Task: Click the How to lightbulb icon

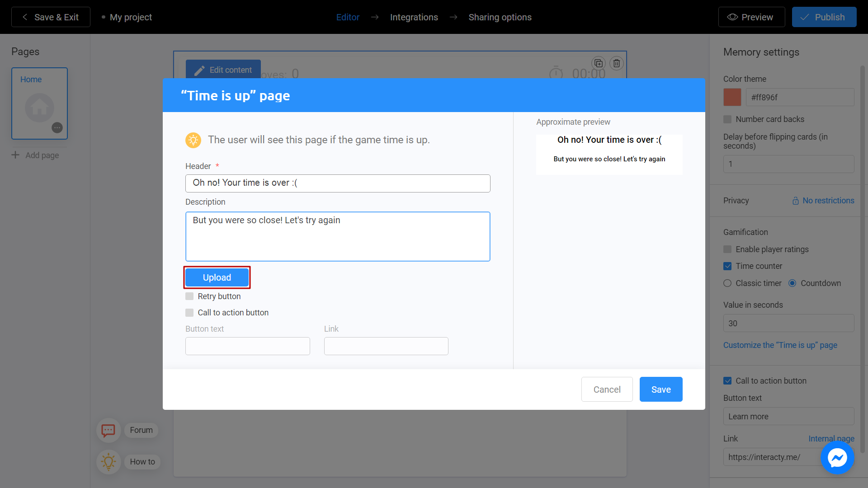Action: coord(109,460)
